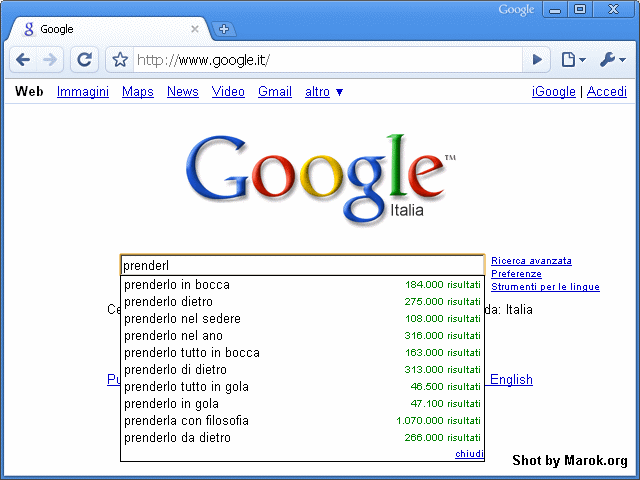Viewport: 640px width, 480px height.
Task: Open the page control menu icon
Action: [x=573, y=60]
